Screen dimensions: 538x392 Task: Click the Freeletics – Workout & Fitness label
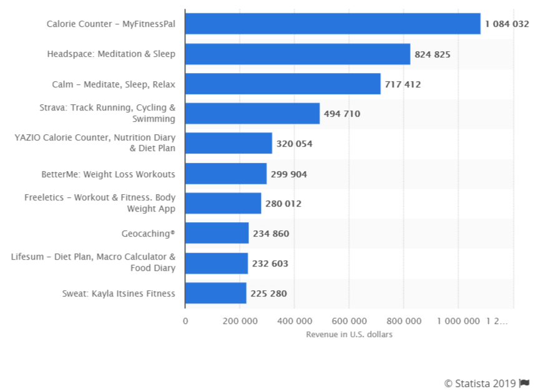coord(100,203)
